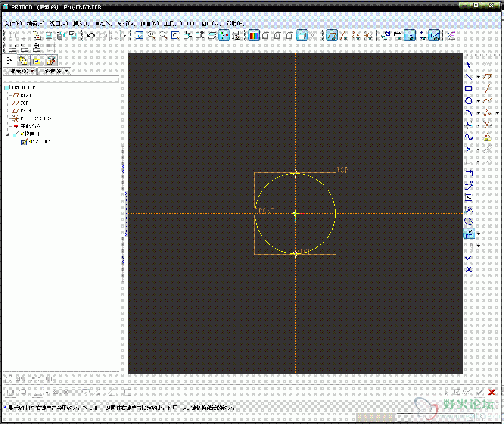The height and width of the screenshot is (424, 504).
Task: Switch to the folder browser tab
Action: pos(23,60)
